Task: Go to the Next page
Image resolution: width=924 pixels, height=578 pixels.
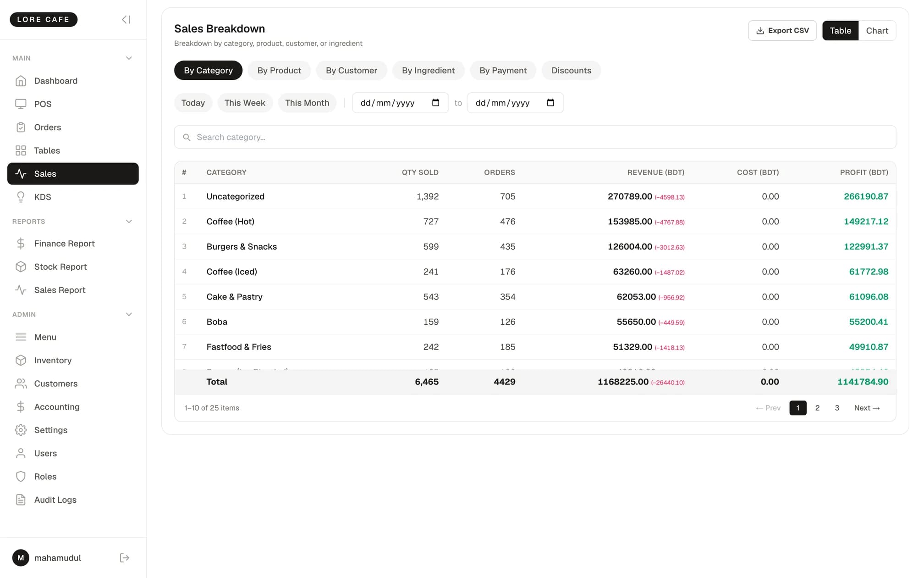Action: coord(867,408)
